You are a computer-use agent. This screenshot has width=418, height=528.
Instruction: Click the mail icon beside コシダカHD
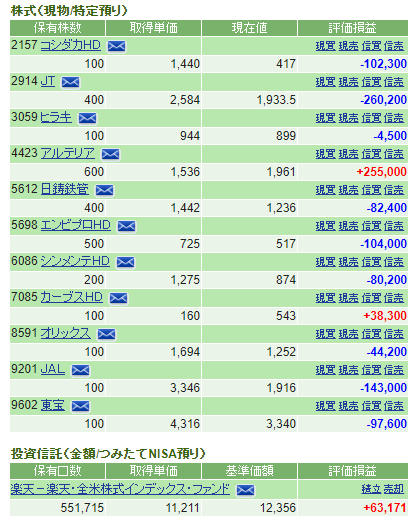click(x=117, y=46)
